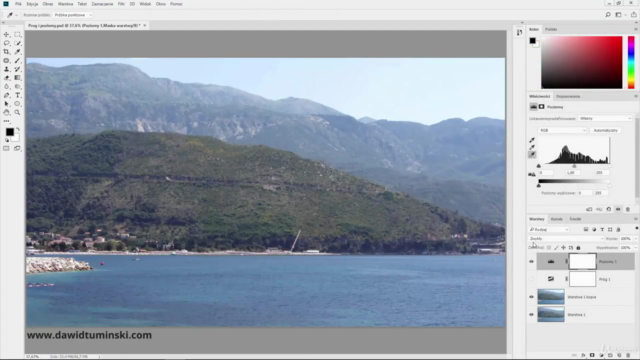This screenshot has width=640, height=360.
Task: Select the Eyedropper tool in the toolbox
Action: click(x=18, y=52)
